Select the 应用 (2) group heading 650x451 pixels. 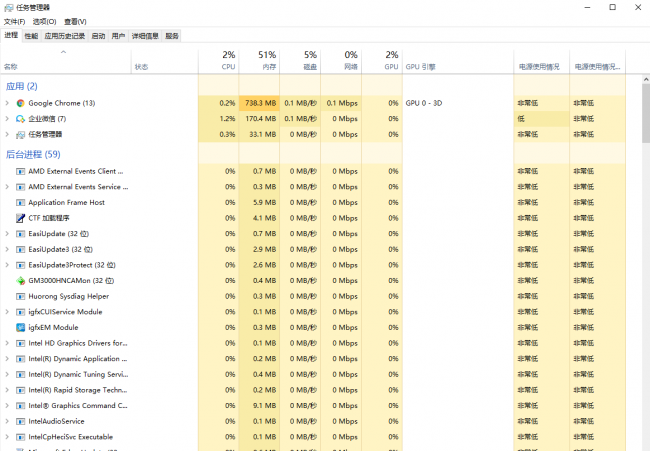[22, 86]
